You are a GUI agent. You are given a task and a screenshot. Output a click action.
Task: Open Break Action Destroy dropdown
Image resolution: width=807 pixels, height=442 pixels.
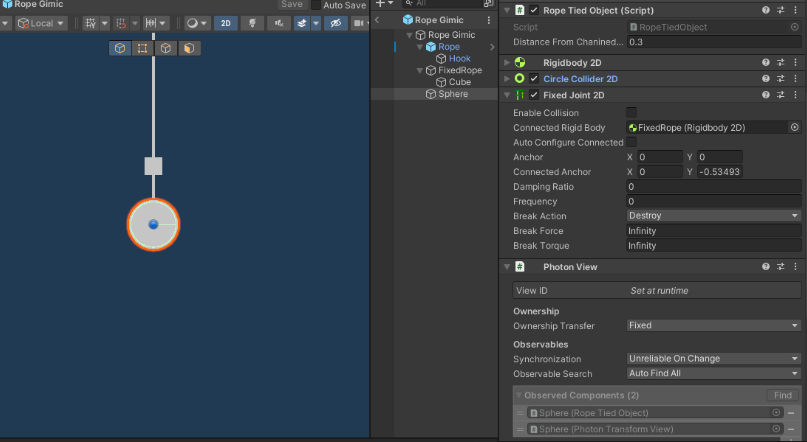(714, 216)
